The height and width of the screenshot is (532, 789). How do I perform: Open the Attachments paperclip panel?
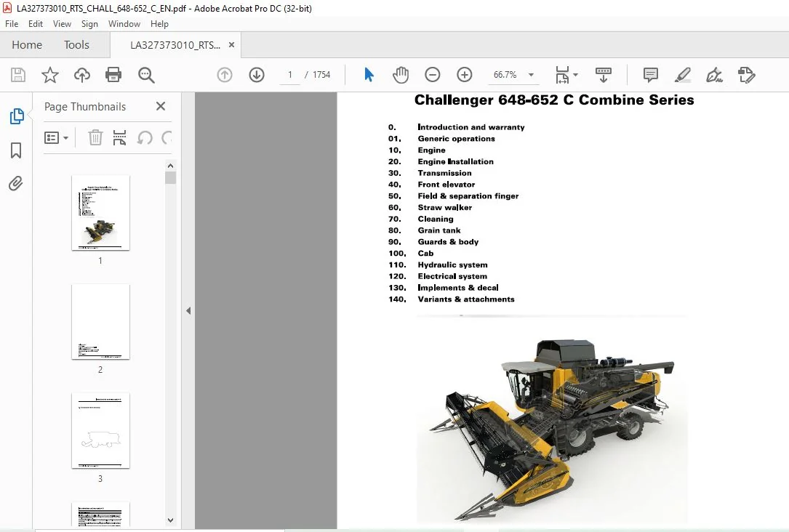[x=16, y=184]
